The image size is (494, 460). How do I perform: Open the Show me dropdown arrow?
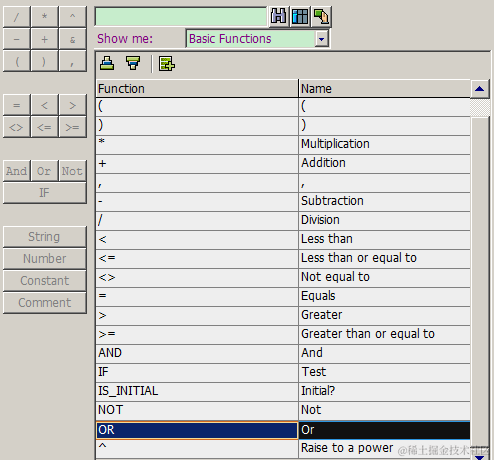click(x=321, y=39)
